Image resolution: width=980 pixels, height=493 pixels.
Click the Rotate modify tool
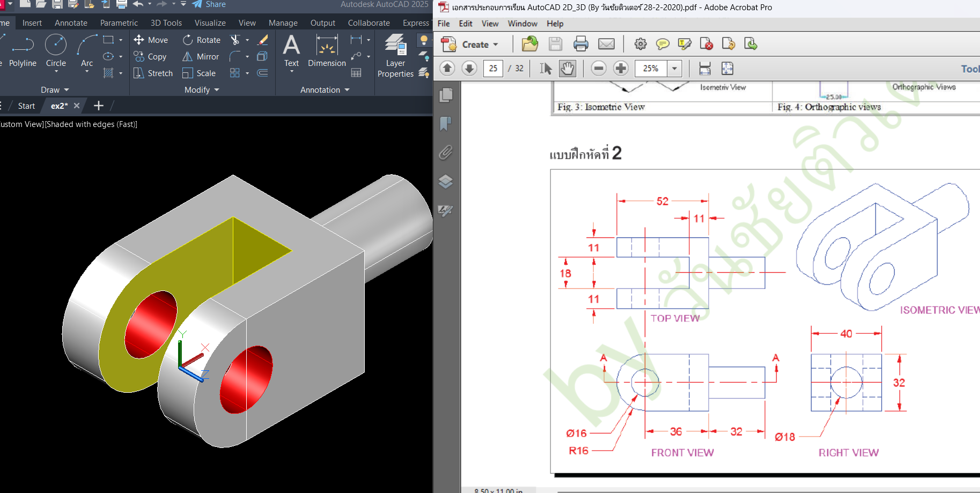point(202,40)
